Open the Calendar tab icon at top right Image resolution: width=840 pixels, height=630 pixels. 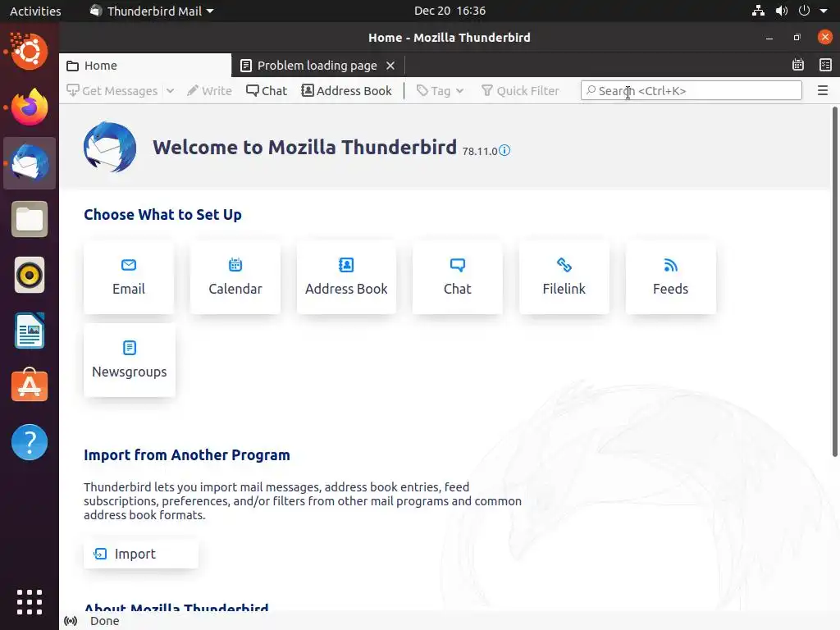pos(798,65)
